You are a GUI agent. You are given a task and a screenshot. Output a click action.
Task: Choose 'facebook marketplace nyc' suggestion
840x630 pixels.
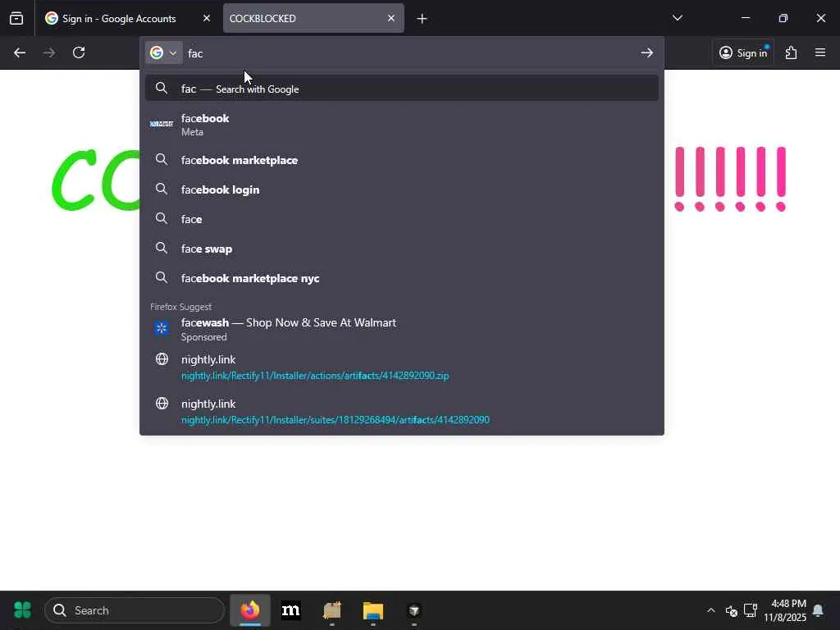[402, 278]
